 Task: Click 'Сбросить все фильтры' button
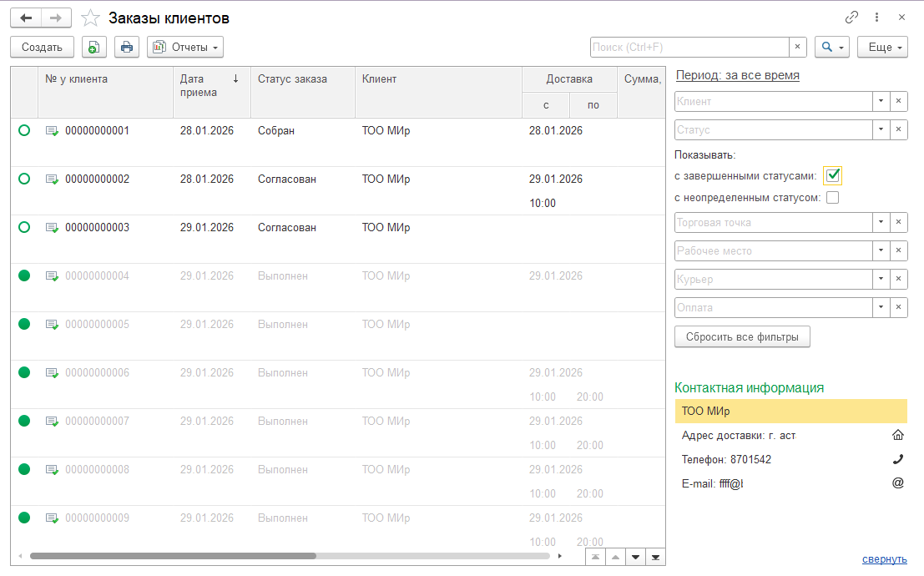click(x=742, y=337)
